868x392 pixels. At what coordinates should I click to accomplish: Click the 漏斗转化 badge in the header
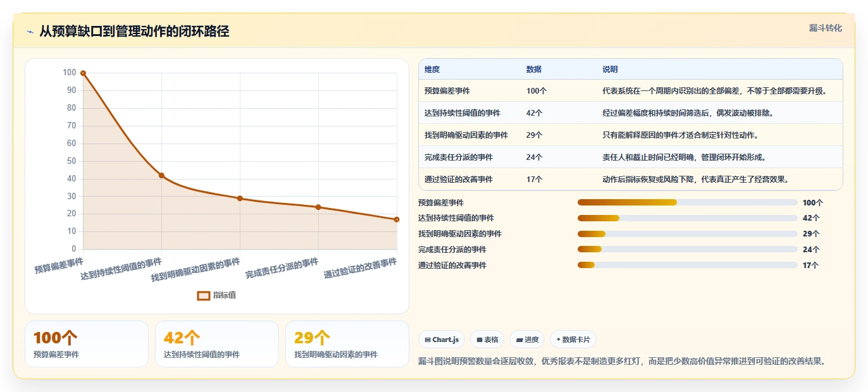826,28
